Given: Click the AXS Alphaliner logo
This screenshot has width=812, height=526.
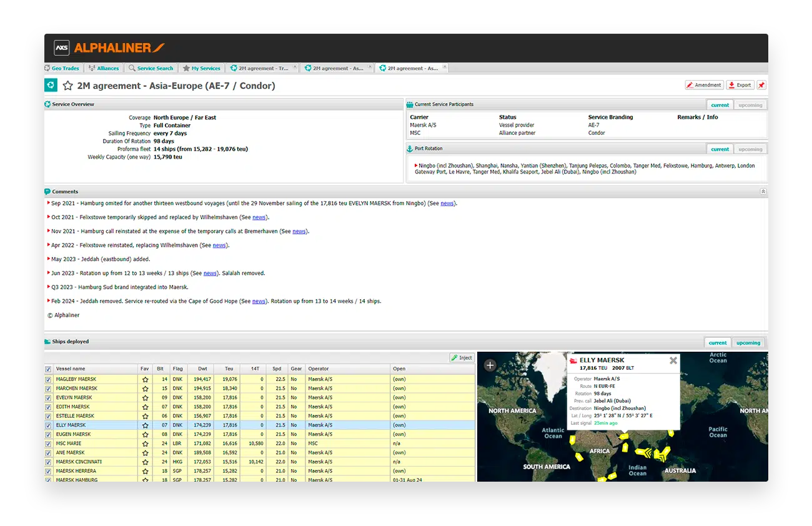Looking at the screenshot, I should [109, 47].
